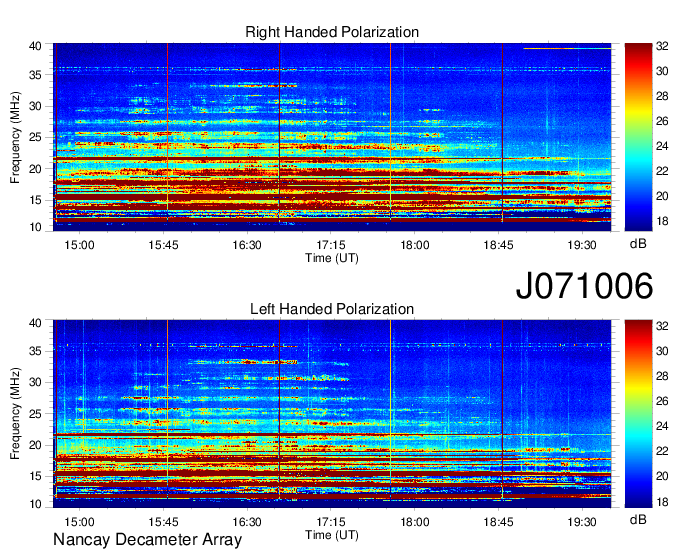Click 20 MHz tick of Left Handed plot
The image size is (680, 552).
36,445
